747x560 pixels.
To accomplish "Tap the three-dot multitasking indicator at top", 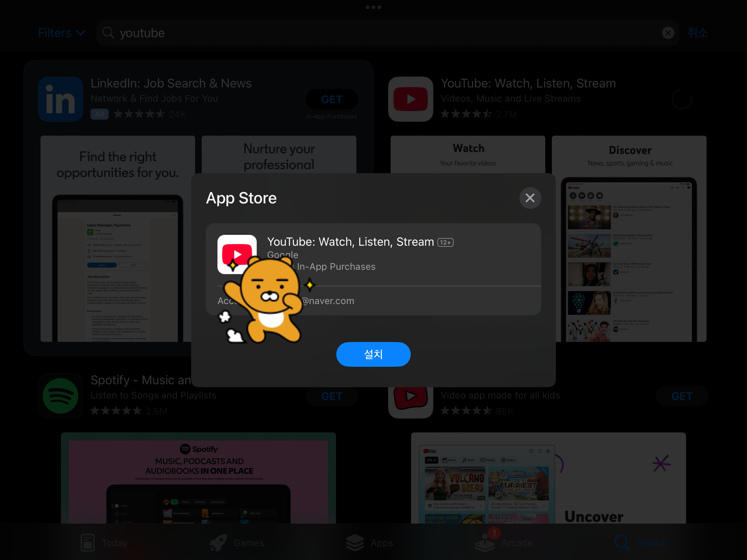I will coord(373,7).
